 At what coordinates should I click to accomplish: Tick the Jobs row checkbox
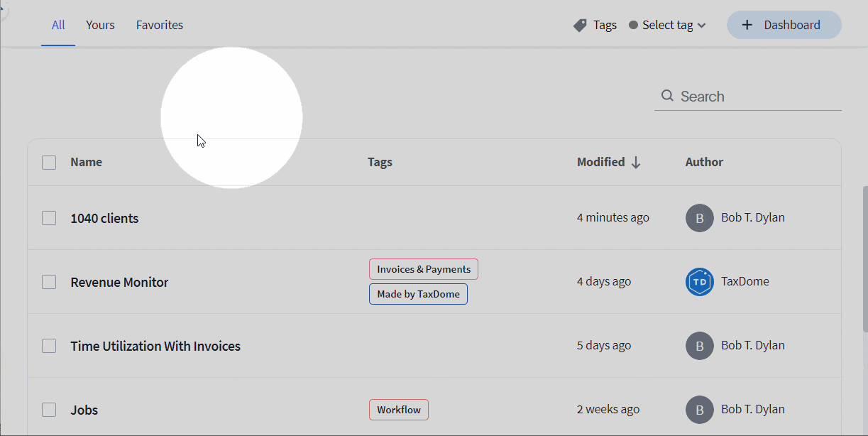pos(49,410)
